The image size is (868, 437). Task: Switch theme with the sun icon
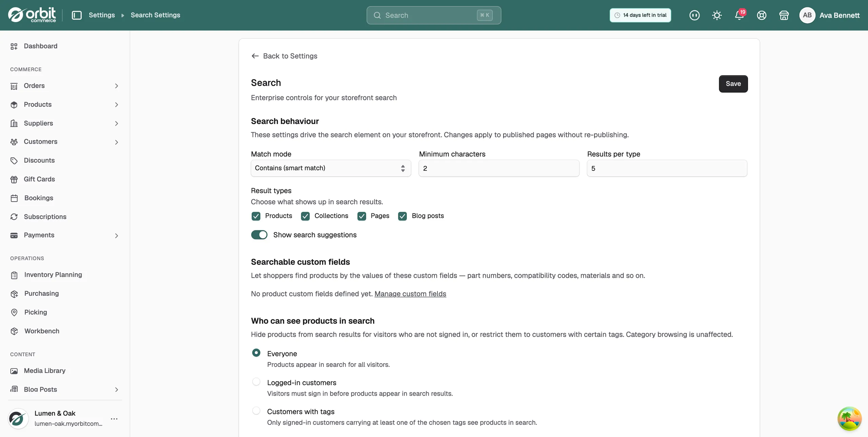tap(717, 15)
